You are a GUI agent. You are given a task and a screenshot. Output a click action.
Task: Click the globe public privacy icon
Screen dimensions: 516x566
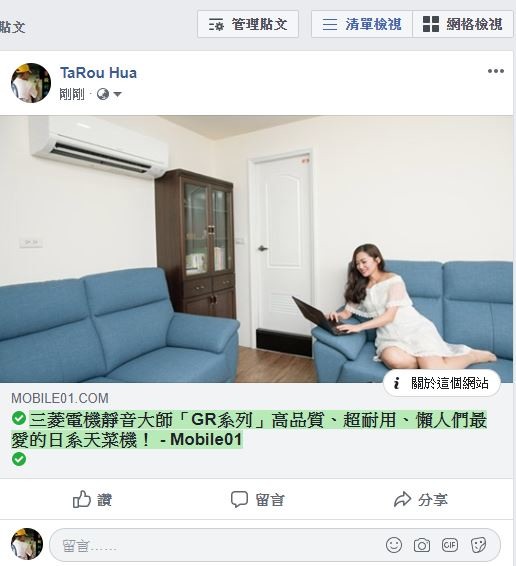[103, 95]
